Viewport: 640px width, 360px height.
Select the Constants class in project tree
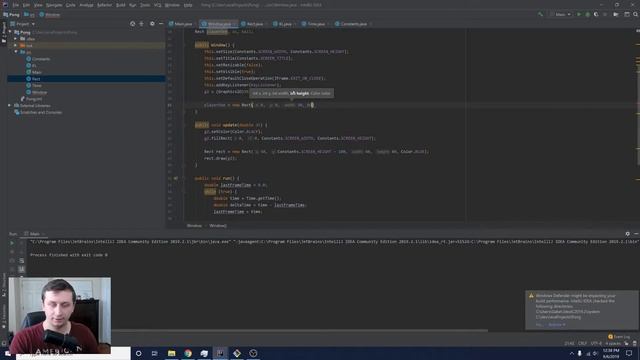coord(38,59)
